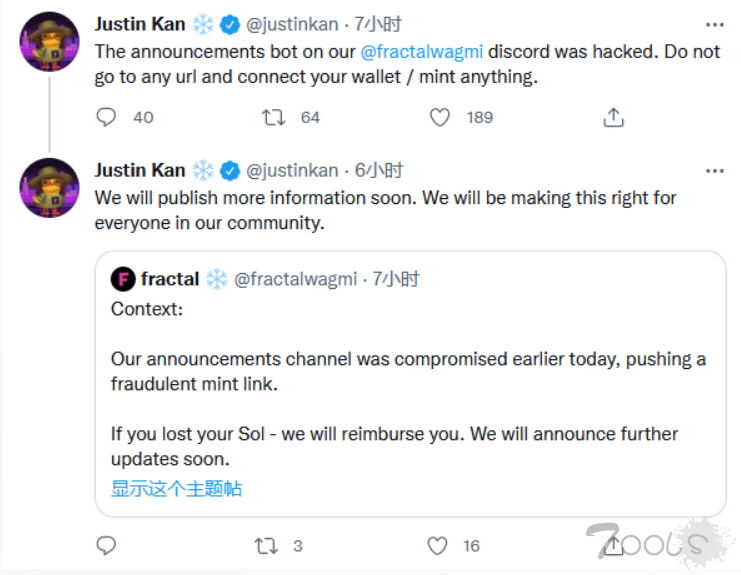Screen dimensions: 741x575
Task: Click the 显示这个主题帖 show thread link
Action: (x=176, y=489)
